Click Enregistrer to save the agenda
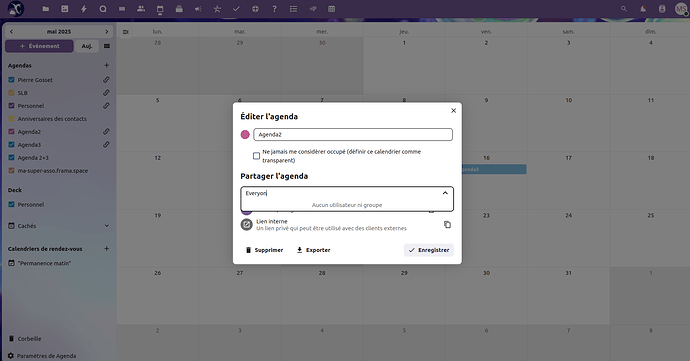This screenshot has height=361, width=690. [x=429, y=250]
